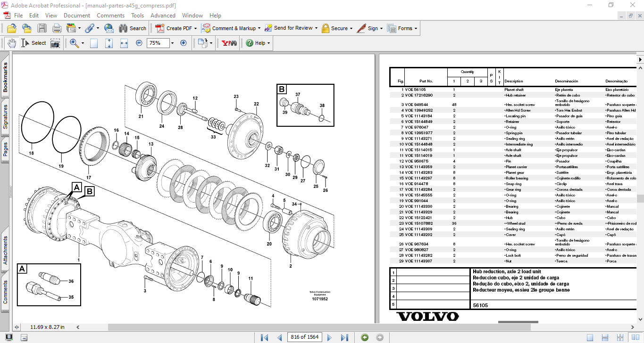Screen dimensions: 644x343
Task: Click the horizontal scrollbar at the bottom
Action: (236, 327)
